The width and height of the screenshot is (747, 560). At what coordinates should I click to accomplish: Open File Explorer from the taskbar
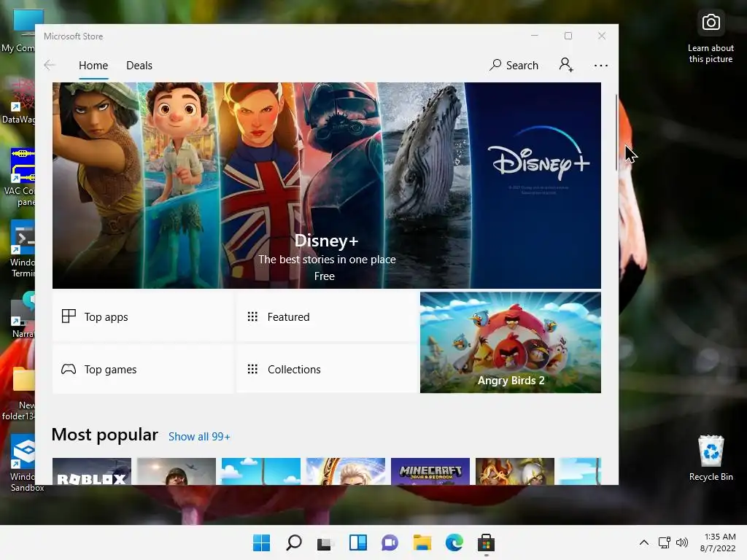[422, 542]
